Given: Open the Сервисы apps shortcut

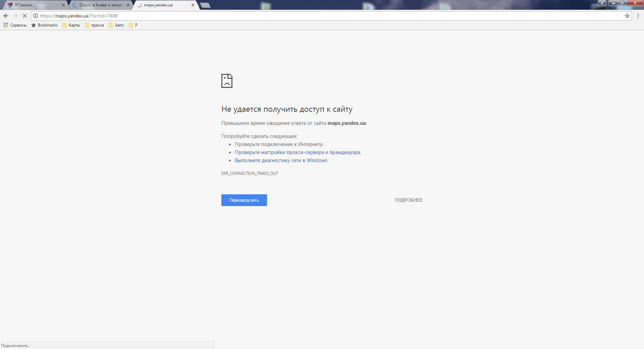Looking at the screenshot, I should [15, 25].
